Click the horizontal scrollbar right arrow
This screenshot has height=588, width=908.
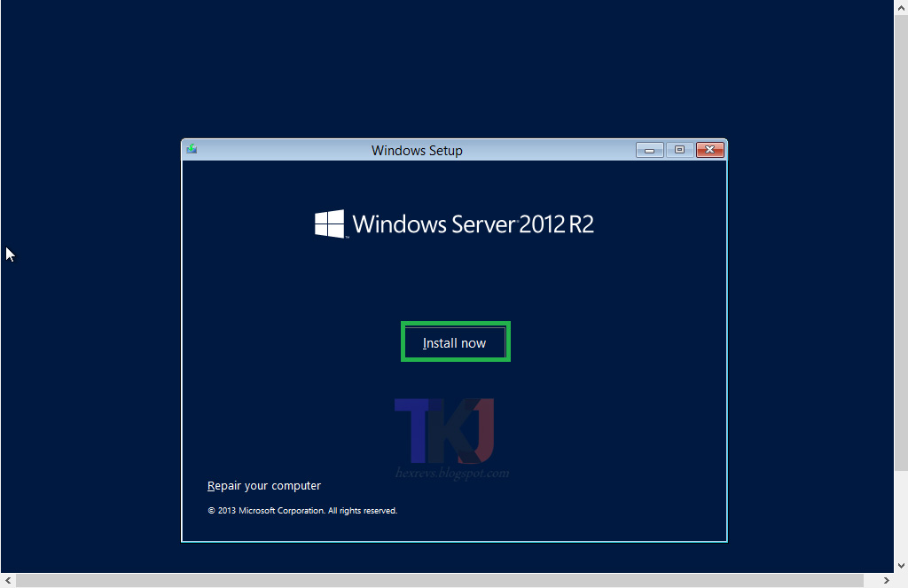(x=886, y=581)
